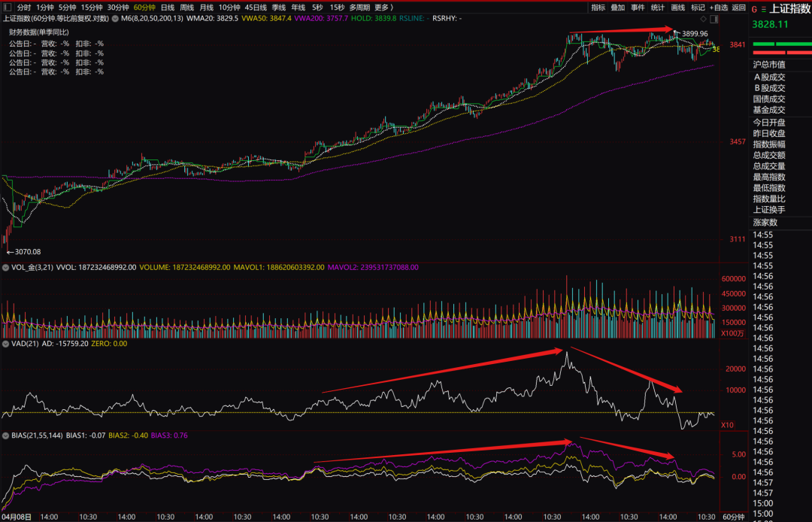
Task: Switch to the 30分钟 period tab
Action: coord(118,8)
